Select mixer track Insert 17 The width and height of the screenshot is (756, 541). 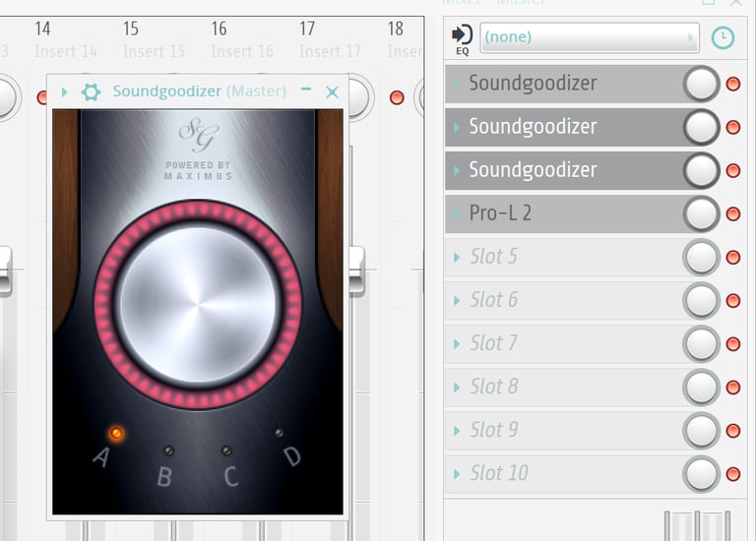tap(331, 50)
